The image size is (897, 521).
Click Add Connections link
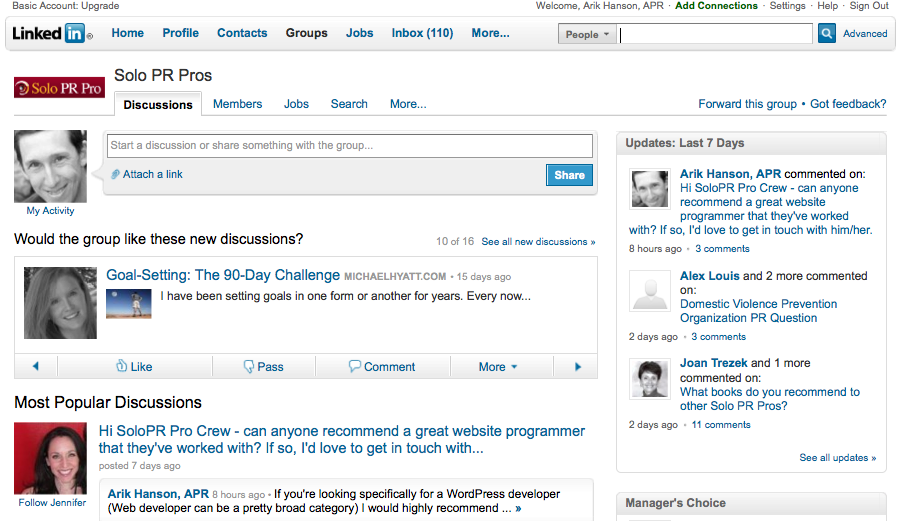tap(716, 6)
